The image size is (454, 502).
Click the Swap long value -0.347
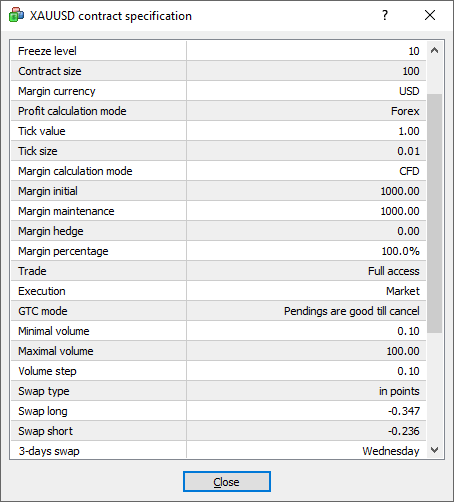pos(404,411)
